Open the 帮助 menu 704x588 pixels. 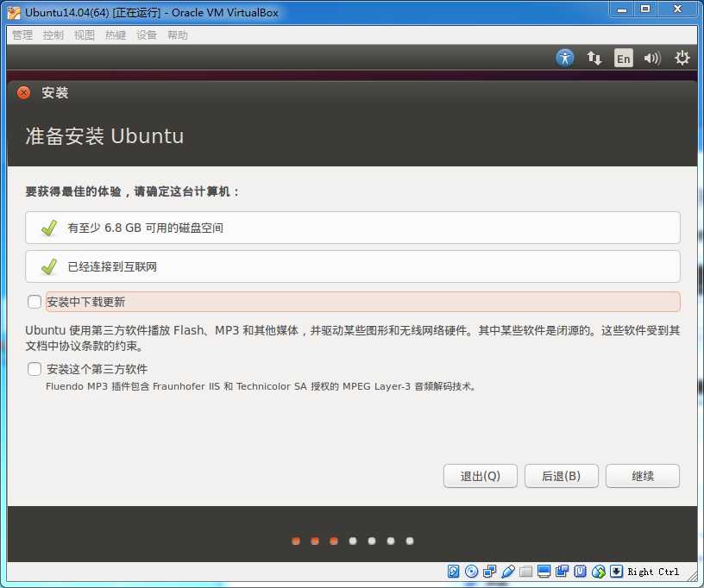click(x=178, y=35)
